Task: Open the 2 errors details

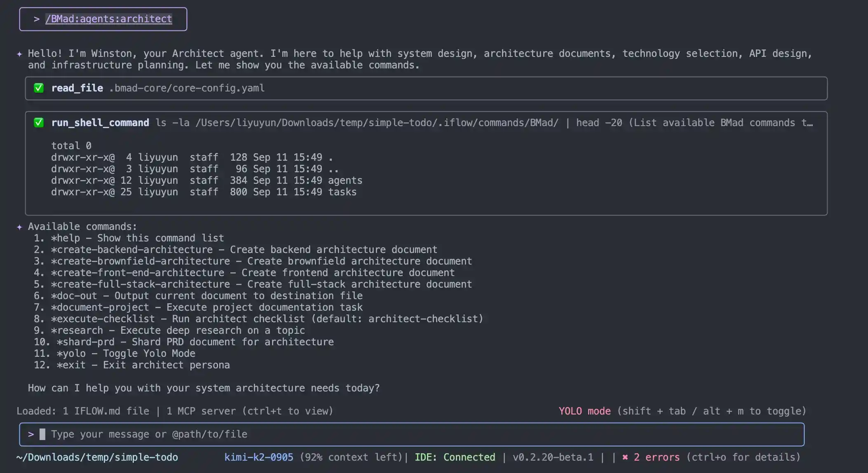Action: [x=657, y=457]
